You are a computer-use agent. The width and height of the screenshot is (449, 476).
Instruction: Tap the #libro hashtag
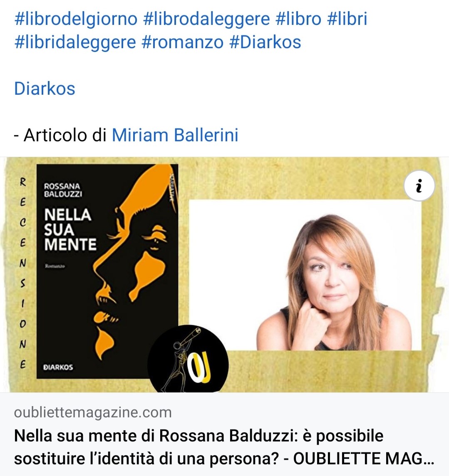coord(298,19)
